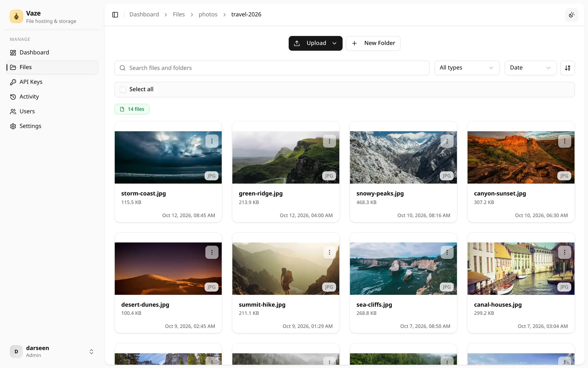Expand the darseen account switcher chevron
This screenshot has width=588, height=368.
(x=91, y=352)
